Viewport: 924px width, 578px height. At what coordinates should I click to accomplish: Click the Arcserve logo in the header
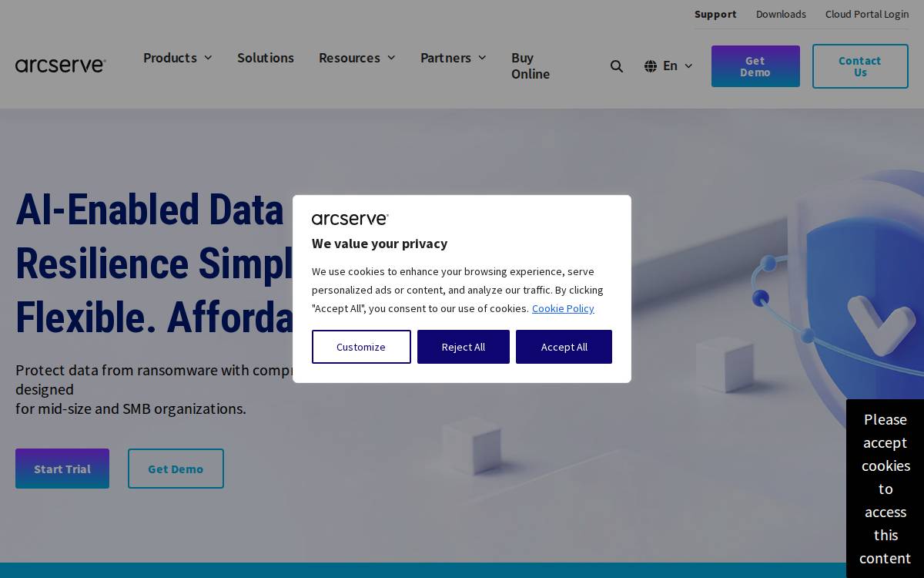click(x=61, y=66)
